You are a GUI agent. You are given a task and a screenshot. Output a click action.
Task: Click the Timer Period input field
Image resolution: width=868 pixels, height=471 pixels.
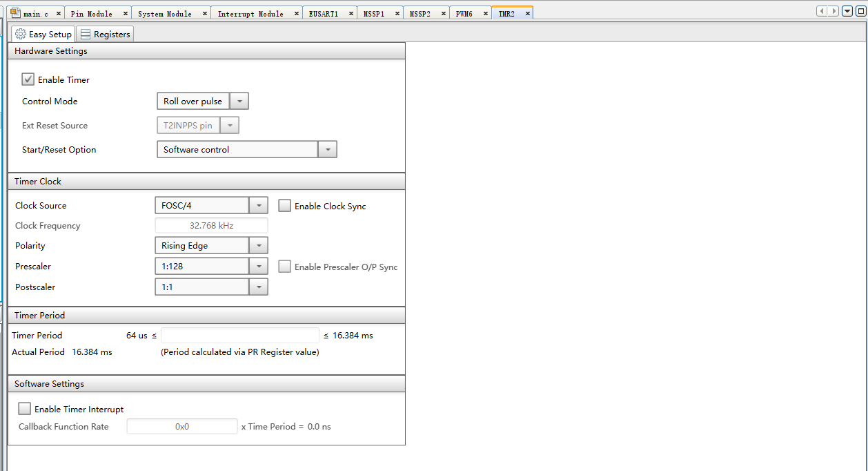click(240, 336)
